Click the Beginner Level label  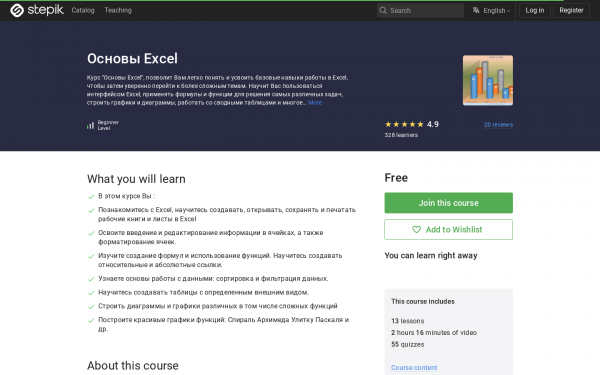pos(108,125)
